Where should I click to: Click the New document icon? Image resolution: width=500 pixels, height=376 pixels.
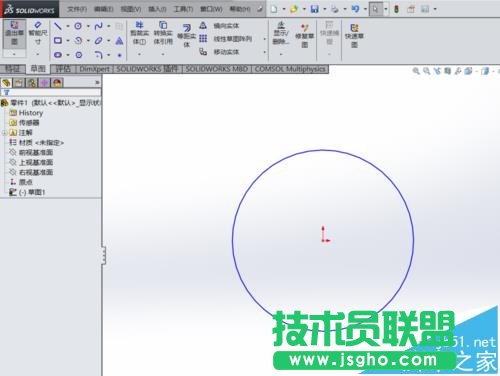274,9
